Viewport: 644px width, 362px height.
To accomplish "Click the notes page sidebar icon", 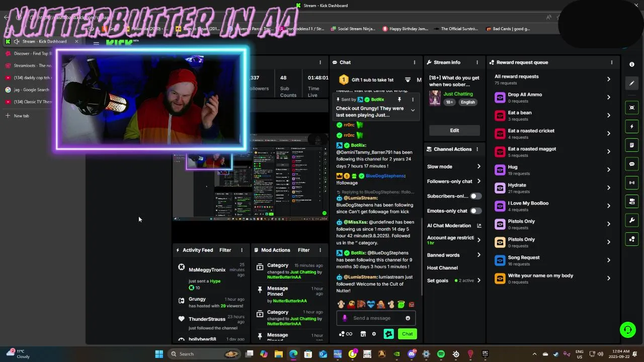I will point(632,145).
